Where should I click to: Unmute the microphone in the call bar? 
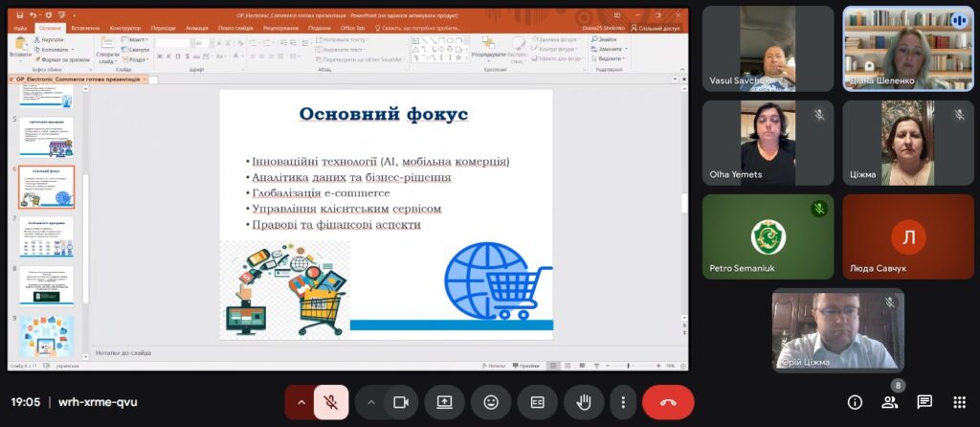[x=331, y=402]
